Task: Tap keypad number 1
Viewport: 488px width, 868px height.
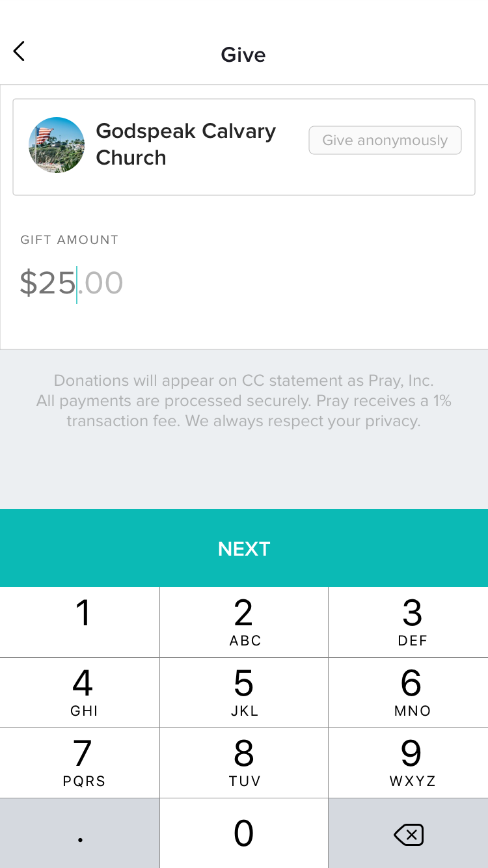Action: click(79, 622)
